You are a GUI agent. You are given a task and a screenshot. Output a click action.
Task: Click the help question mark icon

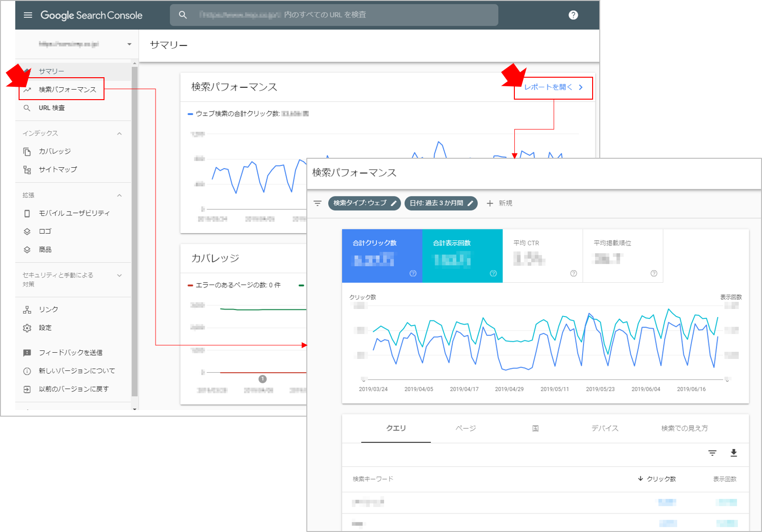pos(573,15)
